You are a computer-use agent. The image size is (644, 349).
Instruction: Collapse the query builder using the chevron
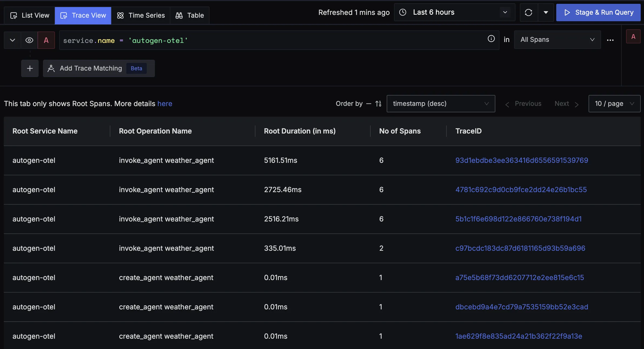click(12, 40)
